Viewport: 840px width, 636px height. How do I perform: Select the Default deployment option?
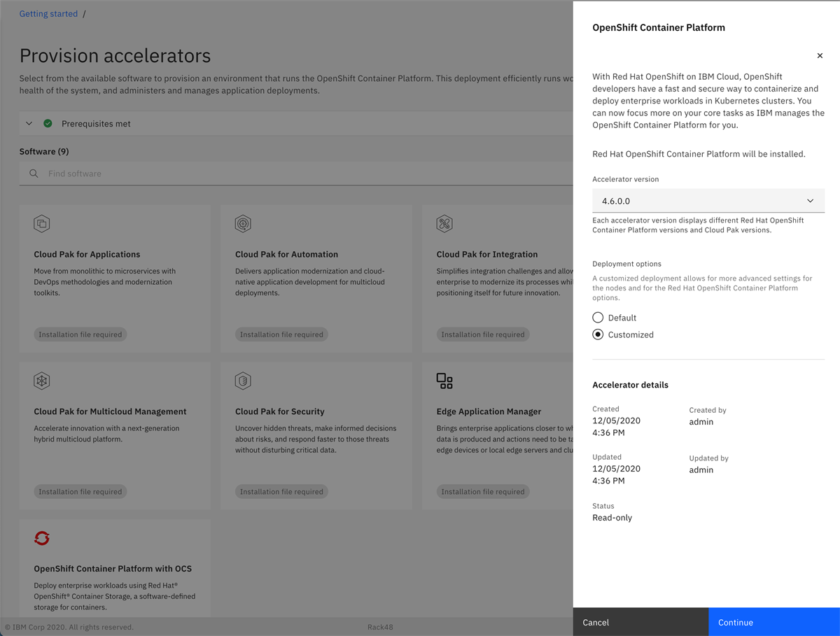pyautogui.click(x=598, y=317)
